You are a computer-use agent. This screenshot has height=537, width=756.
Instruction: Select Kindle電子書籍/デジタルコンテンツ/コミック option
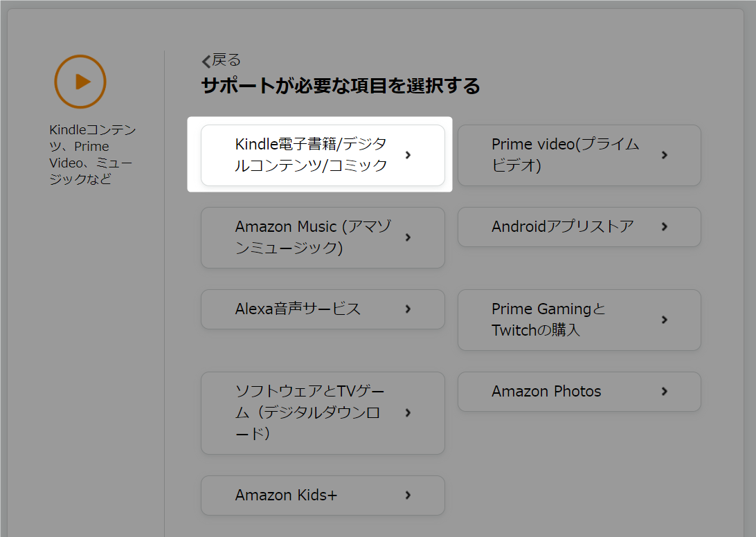(x=323, y=155)
